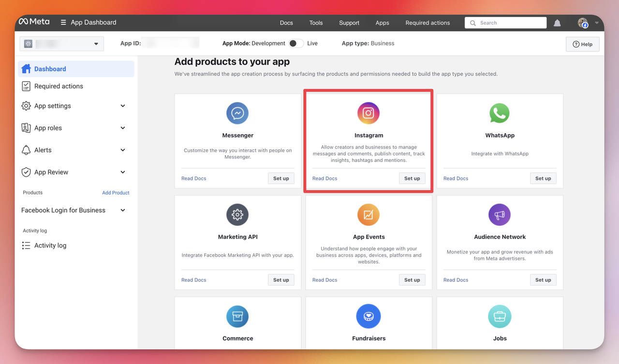Click the 'App Dashboard' title text
The image size is (619, 364).
[x=93, y=22]
